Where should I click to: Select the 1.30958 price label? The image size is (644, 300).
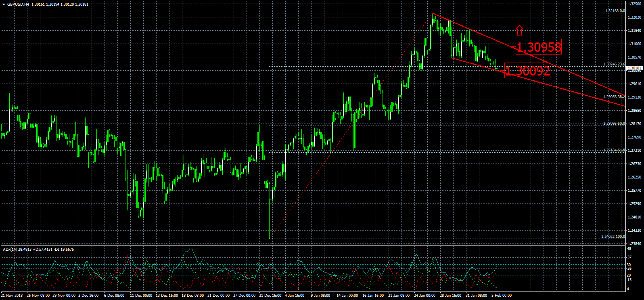click(x=539, y=47)
